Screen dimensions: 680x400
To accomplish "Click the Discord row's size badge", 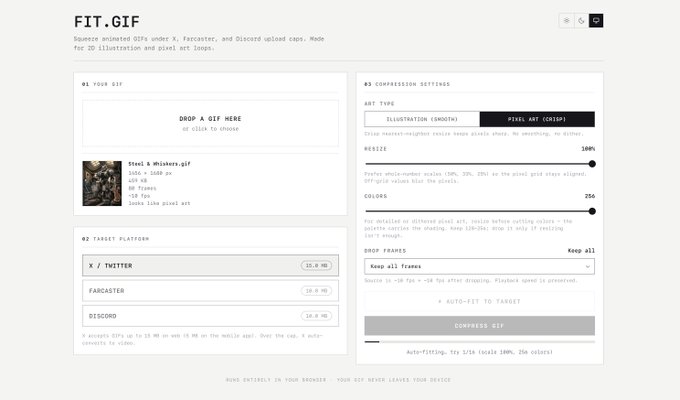I will tap(316, 316).
